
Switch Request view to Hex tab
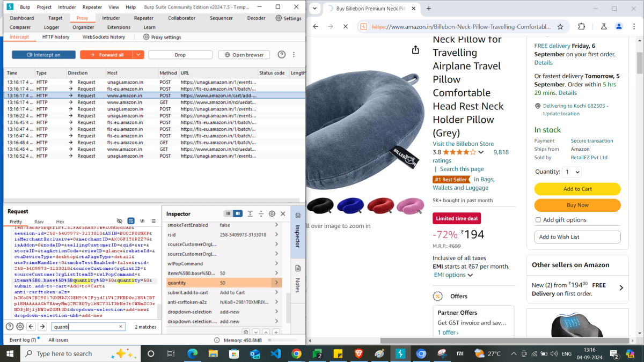(60, 221)
